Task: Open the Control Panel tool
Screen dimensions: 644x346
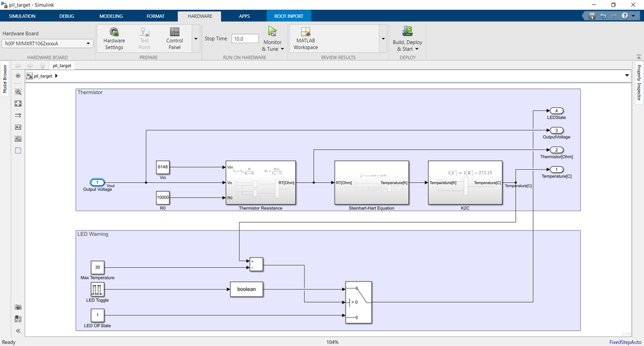Action: pos(174,38)
